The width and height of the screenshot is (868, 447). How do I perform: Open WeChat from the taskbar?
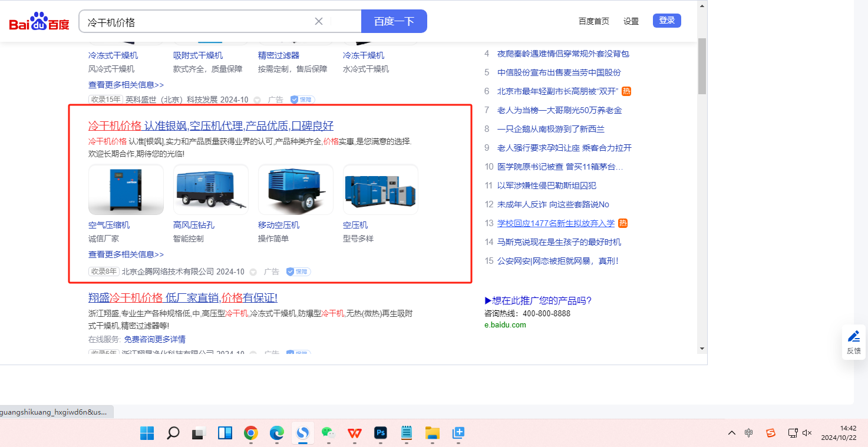[x=329, y=433]
